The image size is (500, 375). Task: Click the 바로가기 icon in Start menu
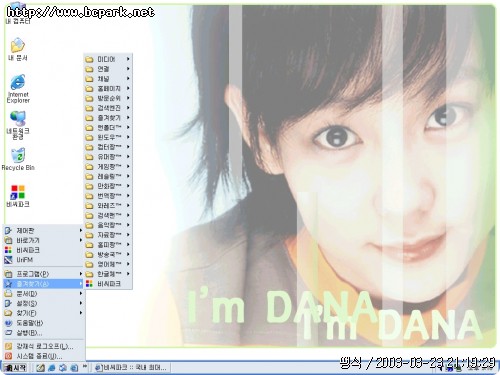pos(8,240)
